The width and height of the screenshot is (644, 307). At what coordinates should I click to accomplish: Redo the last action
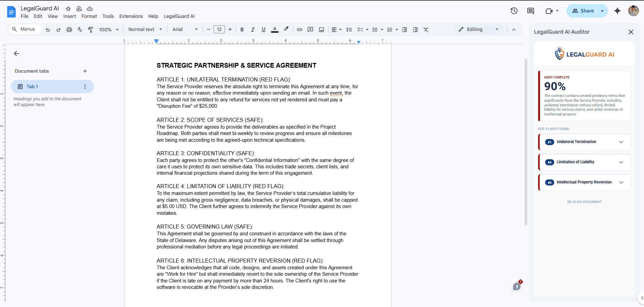click(59, 30)
